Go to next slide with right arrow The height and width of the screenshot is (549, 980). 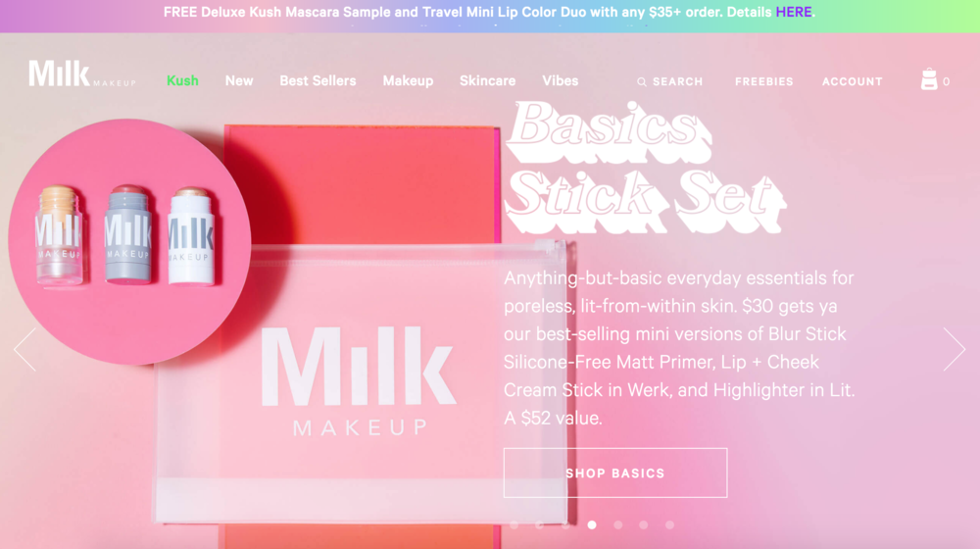955,349
